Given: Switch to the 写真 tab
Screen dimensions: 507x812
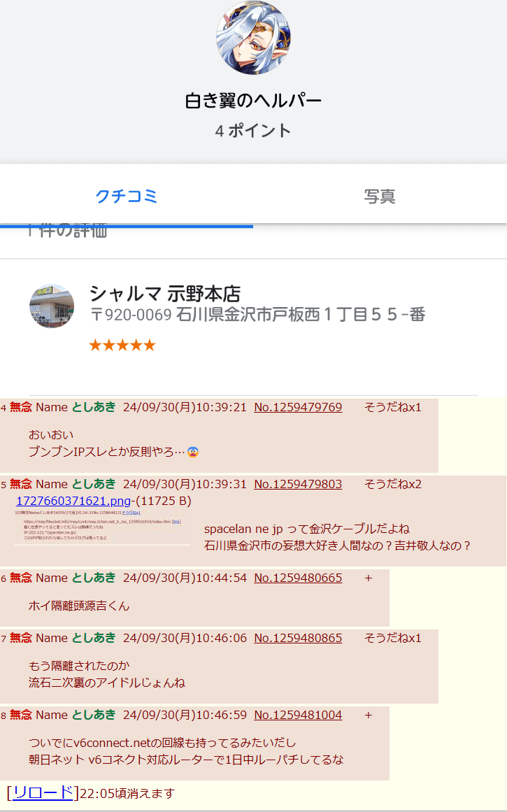Looking at the screenshot, I should pyautogui.click(x=380, y=197).
